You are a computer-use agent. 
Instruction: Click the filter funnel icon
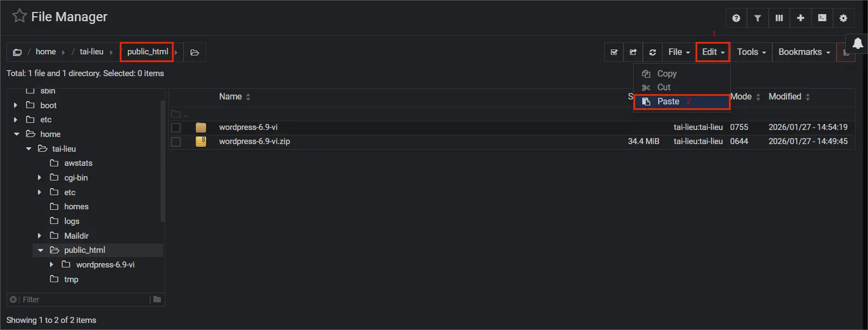pos(757,18)
